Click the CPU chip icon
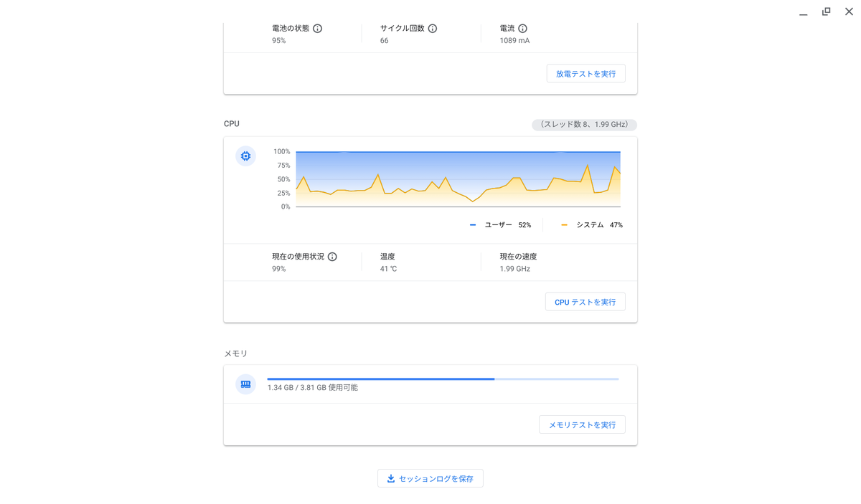861x504 pixels. 245,156
